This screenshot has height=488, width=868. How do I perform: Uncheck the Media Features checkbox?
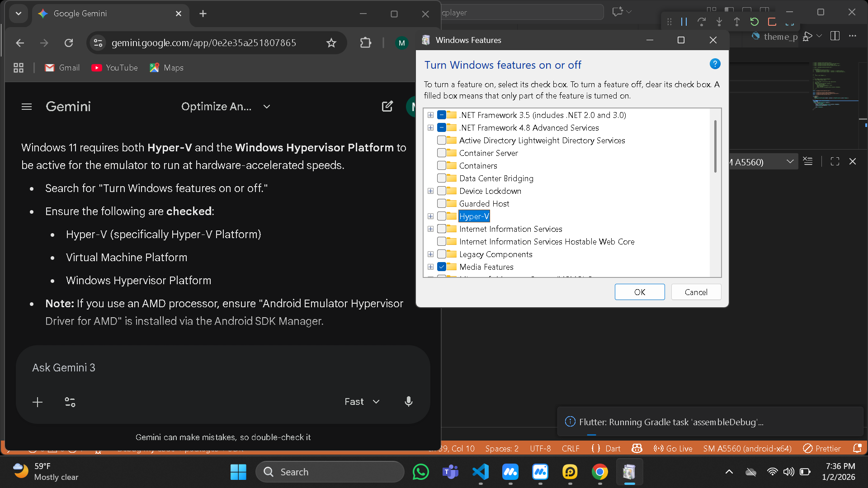[x=442, y=267]
